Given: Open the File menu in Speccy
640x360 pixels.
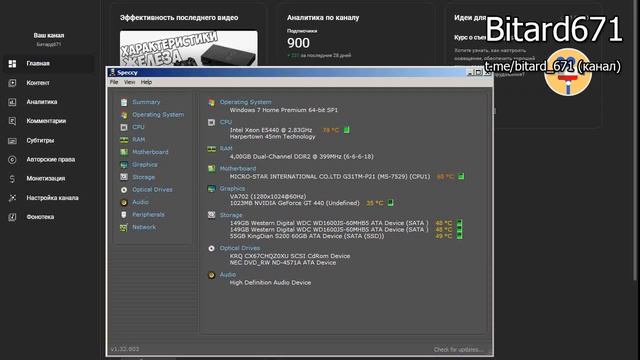Looking at the screenshot, I should 114,82.
